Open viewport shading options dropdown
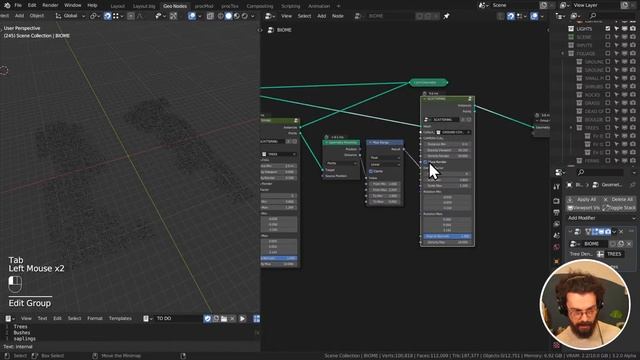The image size is (640, 360). tap(253, 16)
